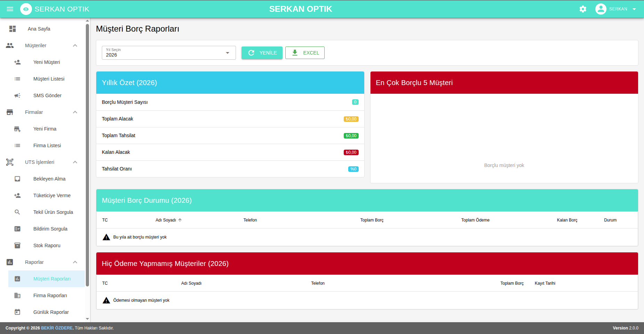Collapse the Müşteriler section chevron
This screenshot has height=334, width=644.
pos(75,45)
